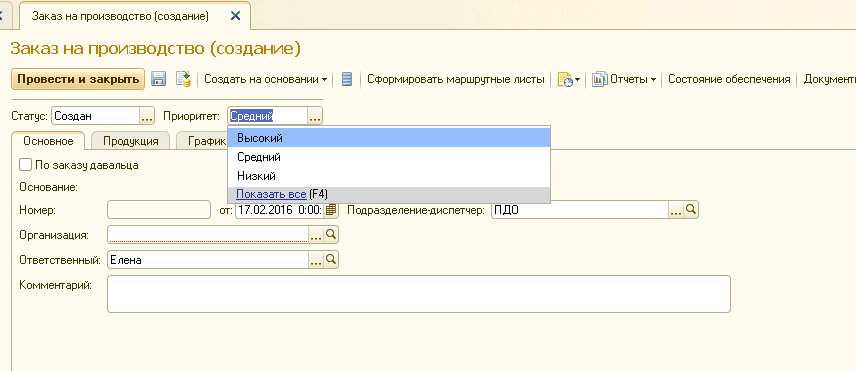Screen dimensions: 856x371
Task: Select Высокий priority from list
Action: point(389,138)
